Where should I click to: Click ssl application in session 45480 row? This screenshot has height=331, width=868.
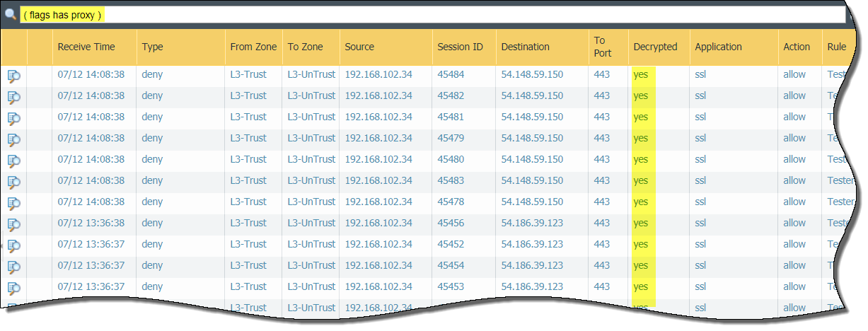coord(700,159)
